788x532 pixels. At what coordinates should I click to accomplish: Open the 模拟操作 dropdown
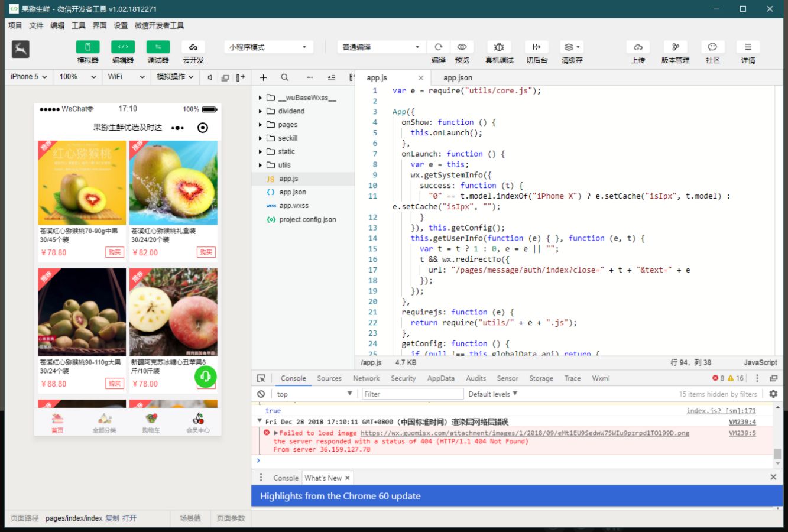point(175,77)
